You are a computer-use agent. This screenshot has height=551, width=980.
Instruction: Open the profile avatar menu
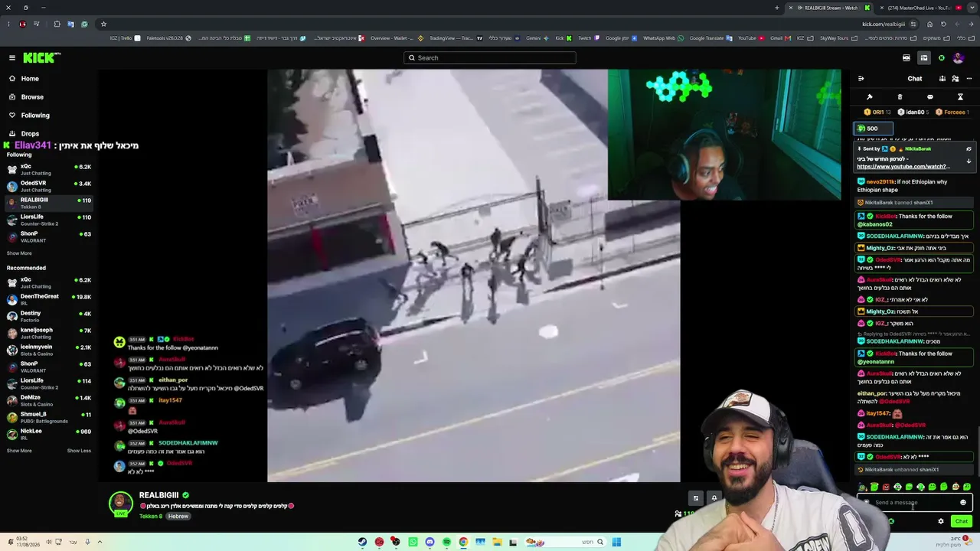pyautogui.click(x=958, y=58)
